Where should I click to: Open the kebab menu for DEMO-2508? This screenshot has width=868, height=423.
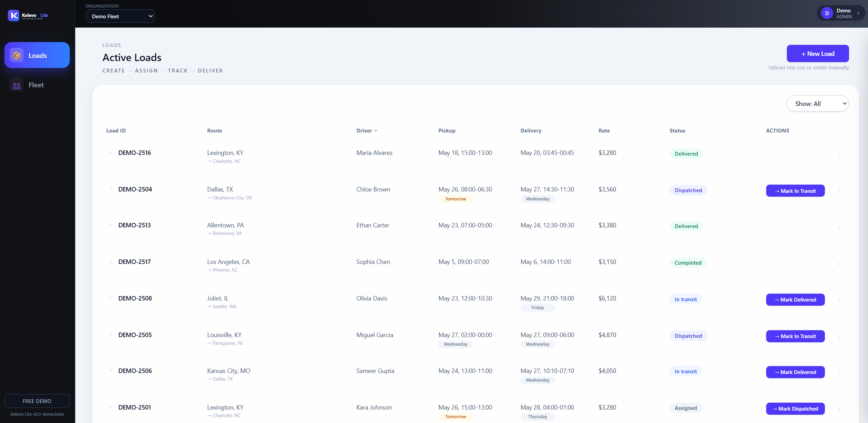tap(839, 300)
